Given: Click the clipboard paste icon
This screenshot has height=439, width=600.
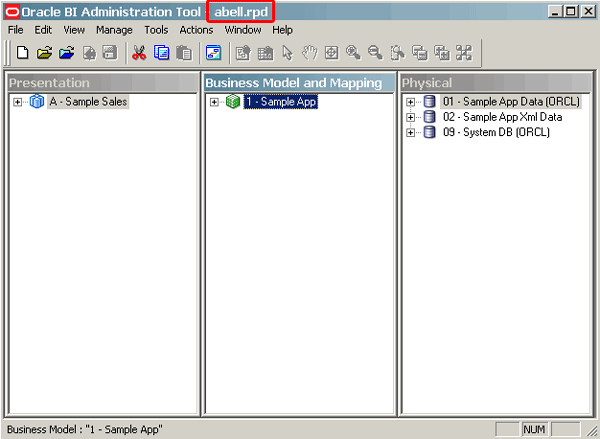Looking at the screenshot, I should (x=184, y=53).
